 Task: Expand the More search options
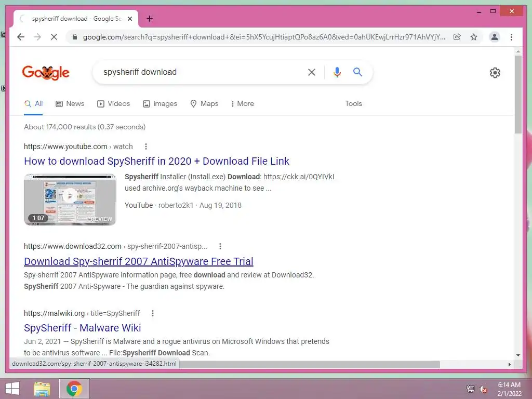point(242,104)
